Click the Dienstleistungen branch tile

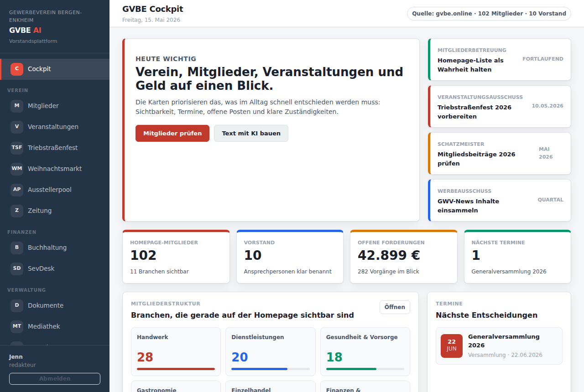(271, 351)
